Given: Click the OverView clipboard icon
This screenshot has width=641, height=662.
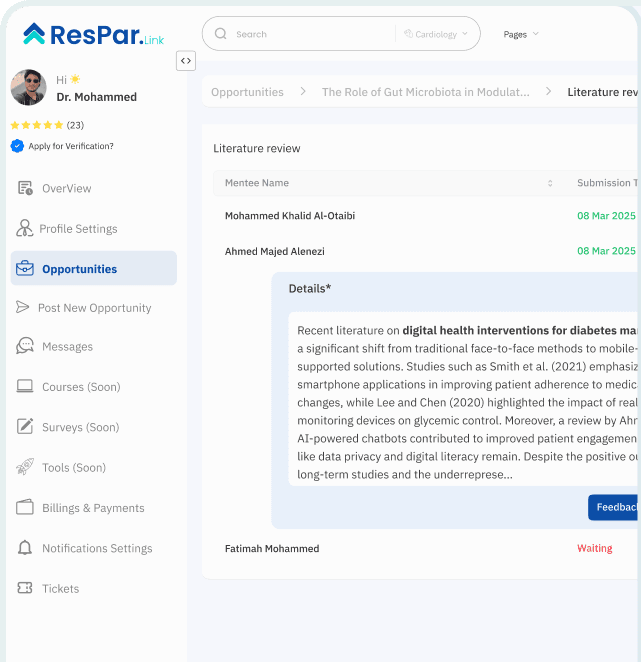Looking at the screenshot, I should [x=25, y=188].
